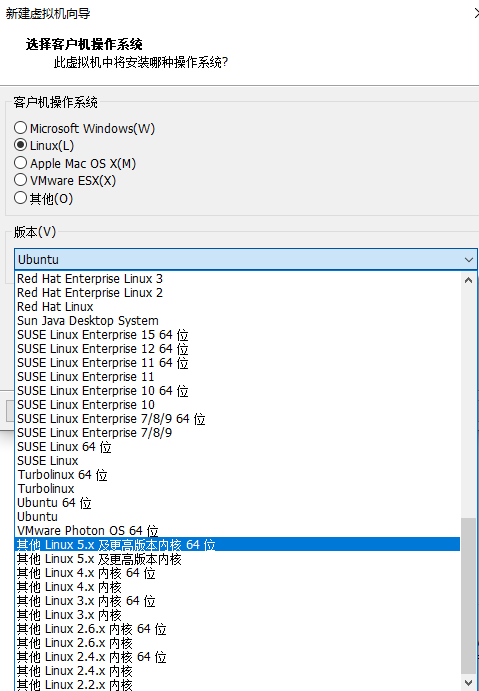Select the Microsoft Windows(W) radio button

pos(20,128)
